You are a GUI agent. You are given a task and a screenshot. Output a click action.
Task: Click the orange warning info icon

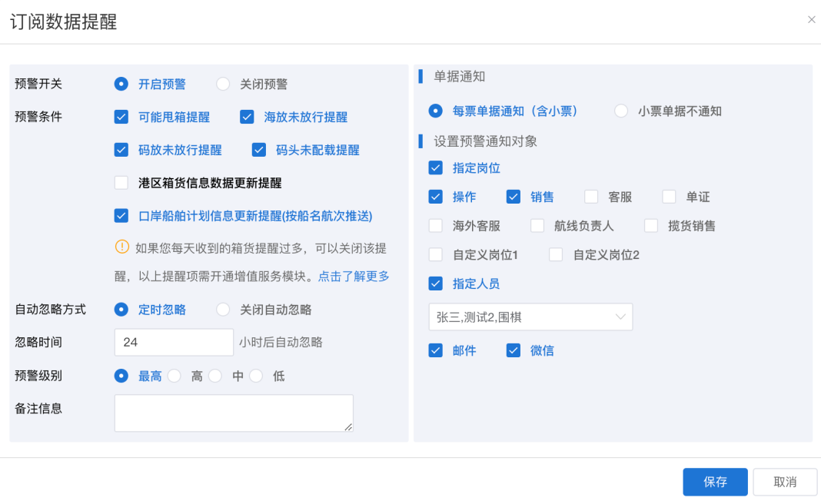pyautogui.click(x=121, y=247)
